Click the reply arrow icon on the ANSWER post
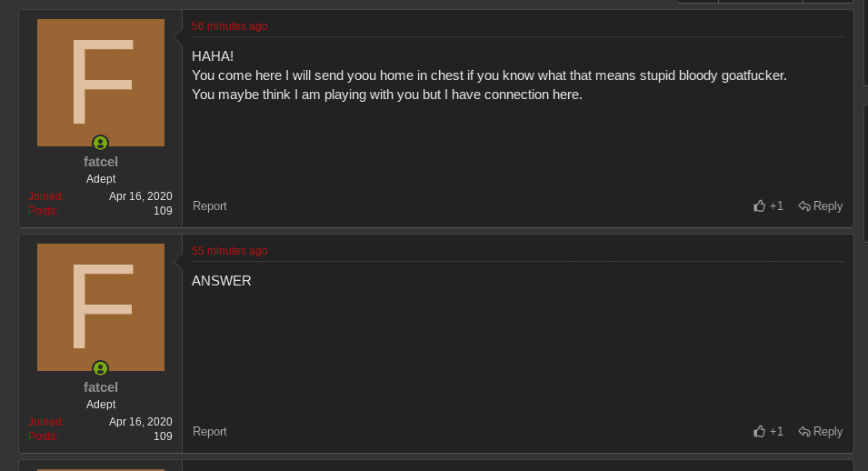 point(804,432)
